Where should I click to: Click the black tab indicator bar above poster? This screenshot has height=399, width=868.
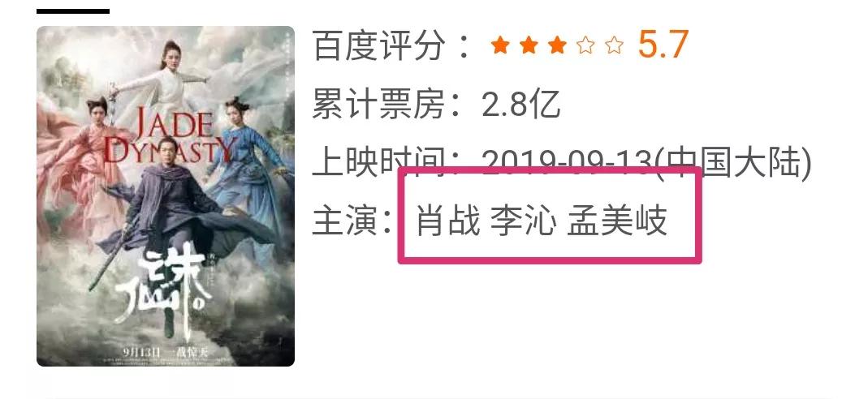(x=73, y=11)
